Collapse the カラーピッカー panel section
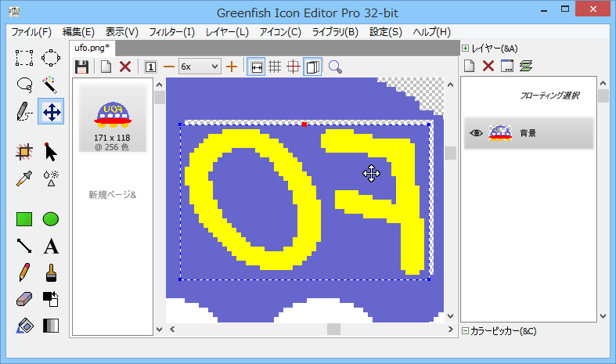 point(466,331)
